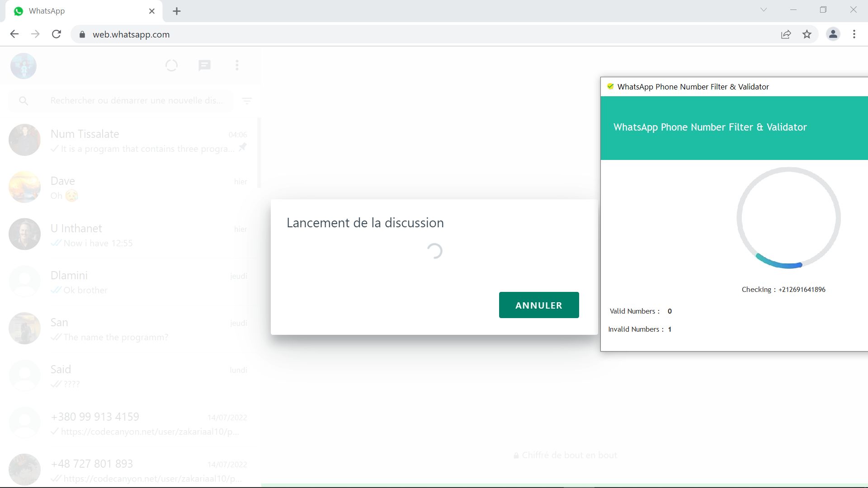Viewport: 868px width, 488px height.
Task: Click Num Tissalate's avatar
Action: [24, 140]
